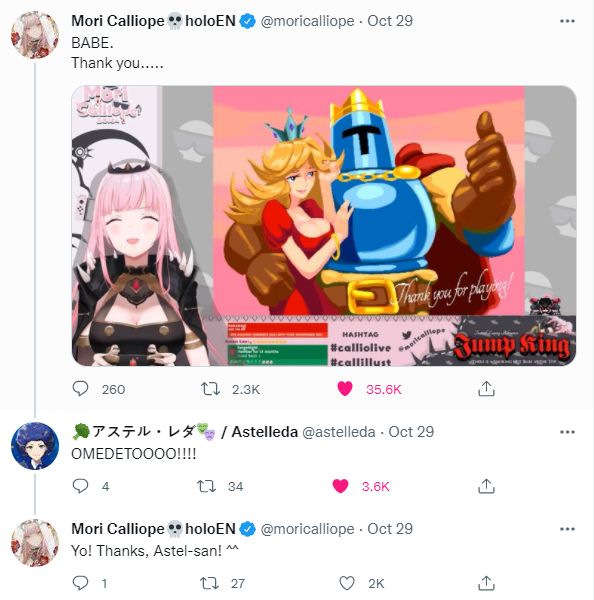Viewport: 594px width, 600px height.
Task: Retweet the tweet with 27 retweets
Action: [209, 583]
